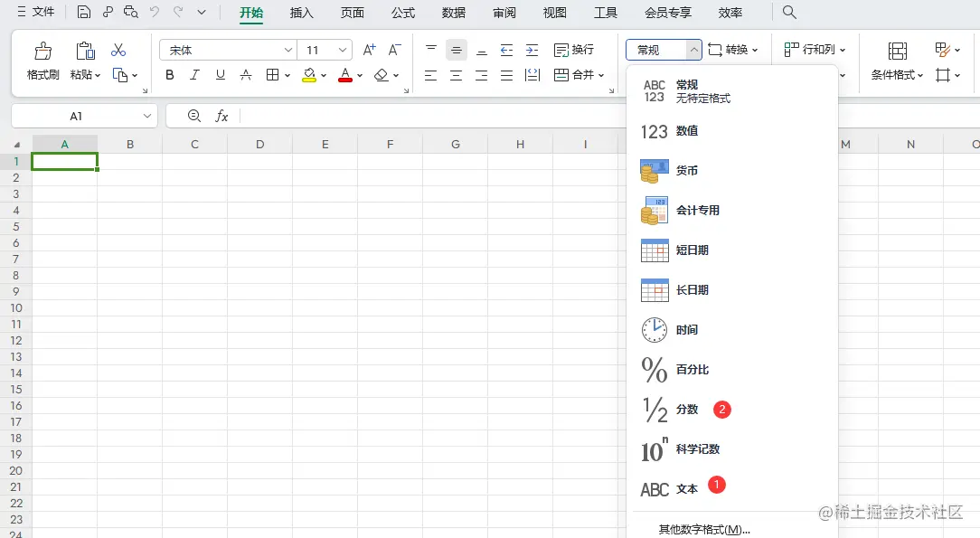This screenshot has width=980, height=538.
Task: Collapse the number format dropdown (常规)
Action: click(693, 50)
